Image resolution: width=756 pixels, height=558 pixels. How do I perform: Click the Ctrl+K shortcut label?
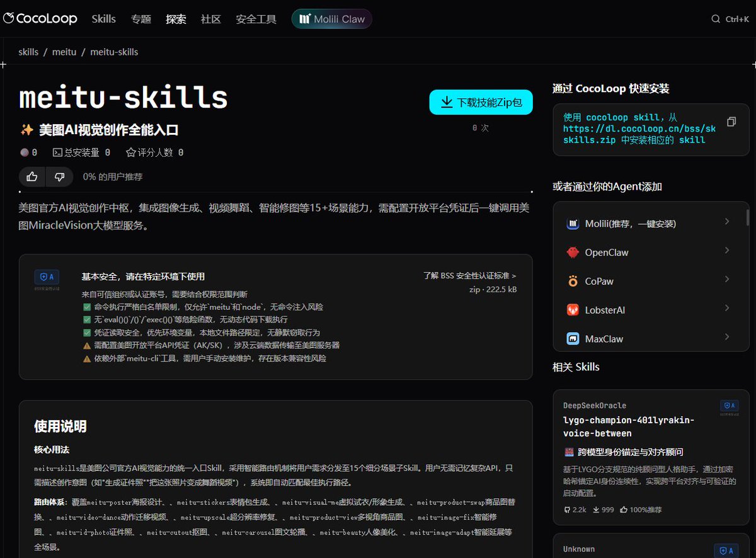[x=737, y=19]
